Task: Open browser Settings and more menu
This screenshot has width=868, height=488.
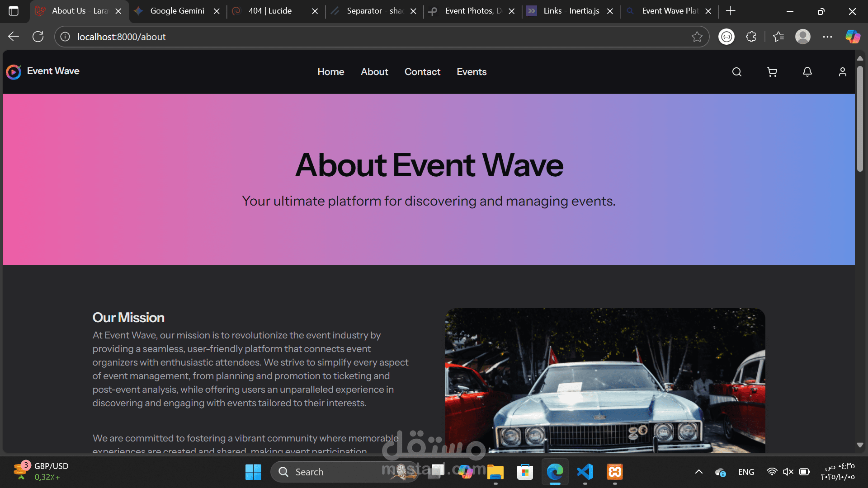Action: pyautogui.click(x=827, y=37)
